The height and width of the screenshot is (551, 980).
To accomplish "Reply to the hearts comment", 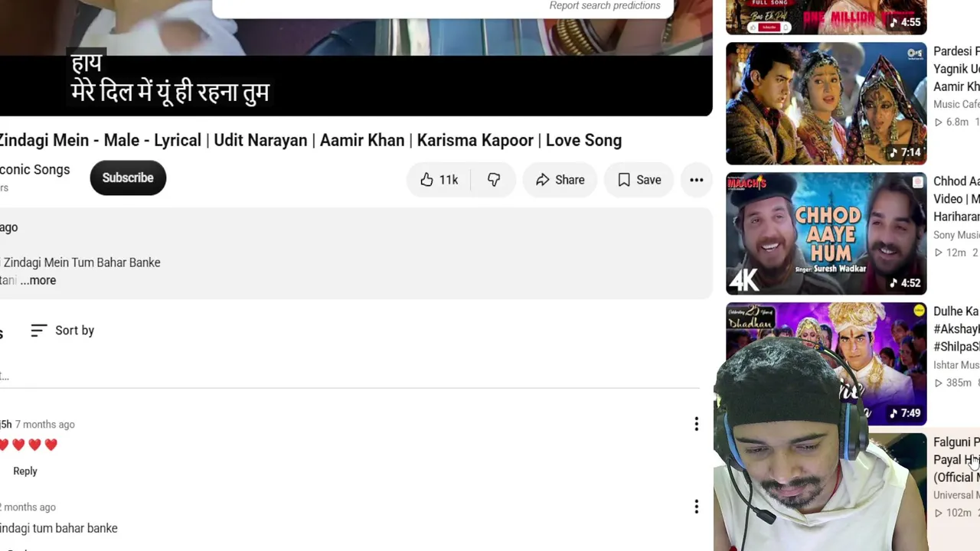I will click(x=25, y=471).
